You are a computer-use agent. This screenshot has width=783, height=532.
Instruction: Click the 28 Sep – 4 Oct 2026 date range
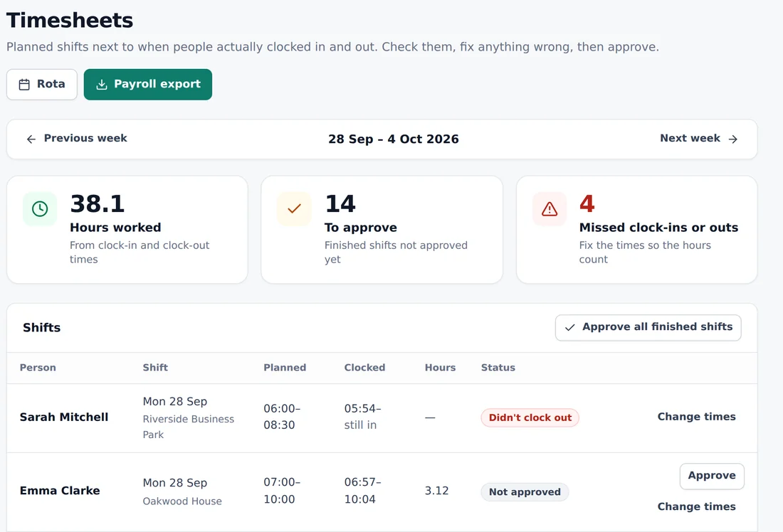(394, 139)
